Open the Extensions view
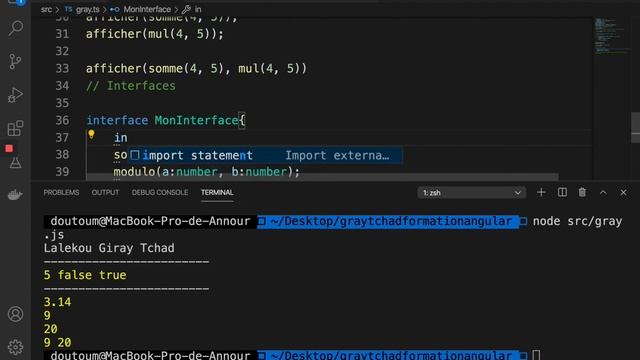 click(x=16, y=128)
